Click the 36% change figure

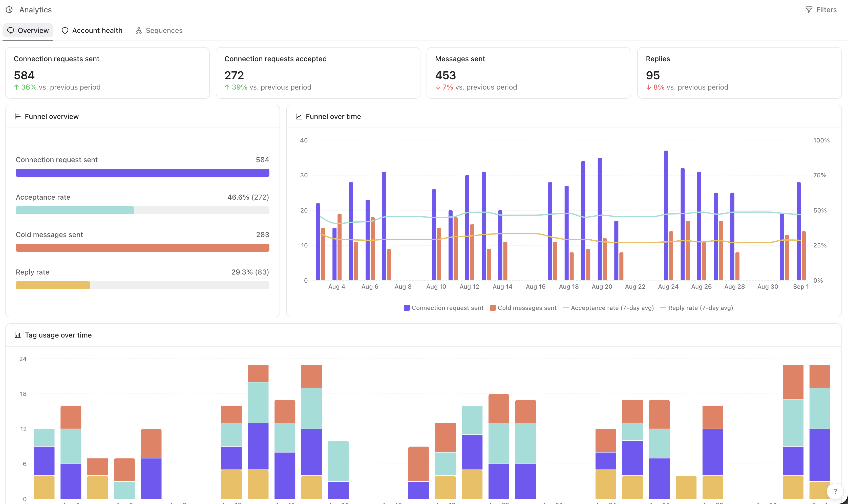coord(29,87)
